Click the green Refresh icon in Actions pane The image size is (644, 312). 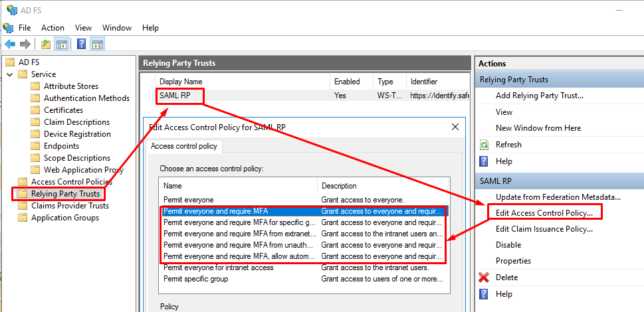pos(484,145)
